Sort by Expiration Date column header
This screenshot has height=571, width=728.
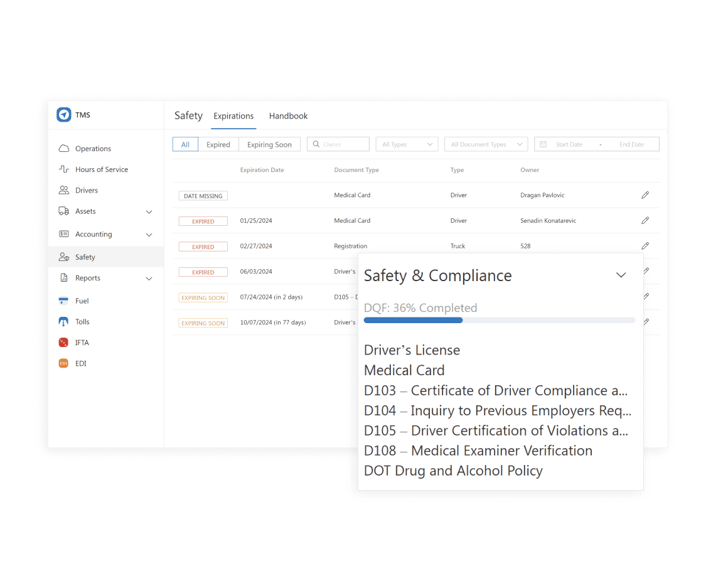point(262,170)
